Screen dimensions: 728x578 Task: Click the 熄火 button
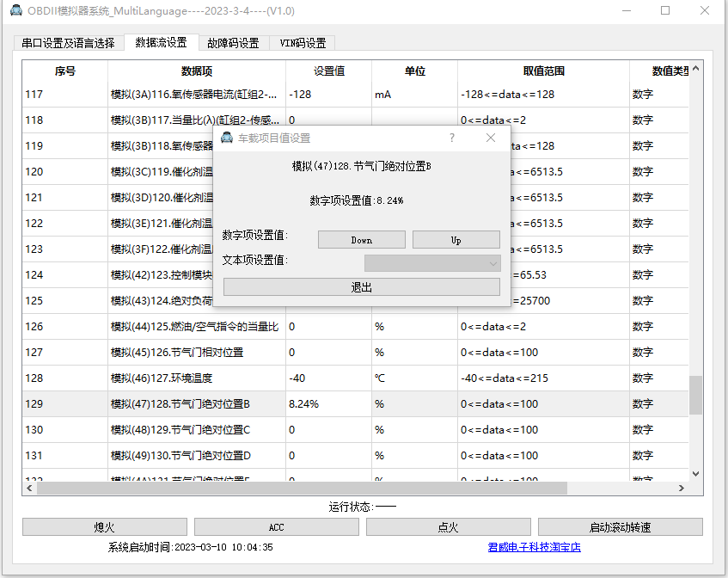tap(103, 526)
